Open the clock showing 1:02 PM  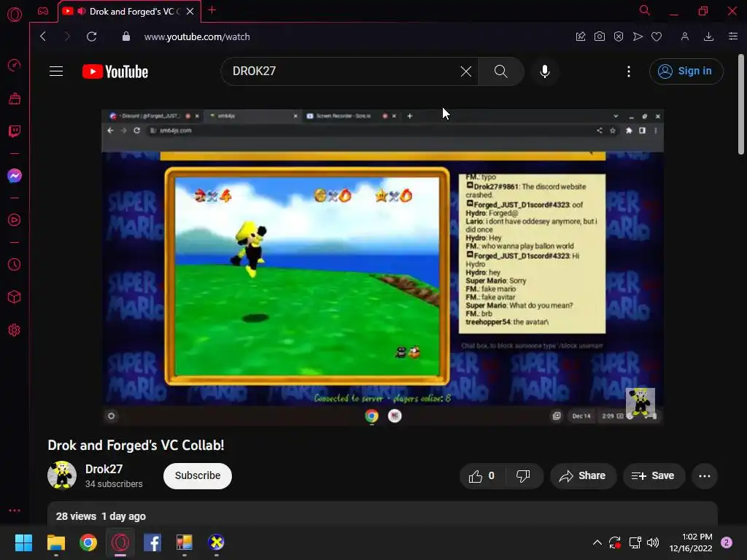691,542
